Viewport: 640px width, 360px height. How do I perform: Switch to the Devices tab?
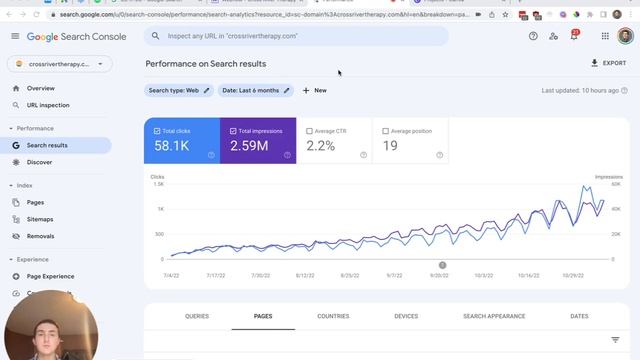pos(406,316)
